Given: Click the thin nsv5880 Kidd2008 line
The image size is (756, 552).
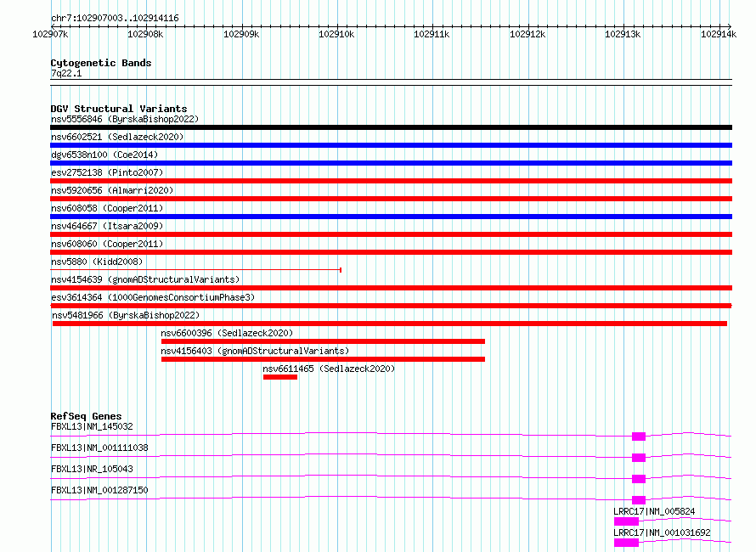Looking at the screenshot, I should click(195, 270).
